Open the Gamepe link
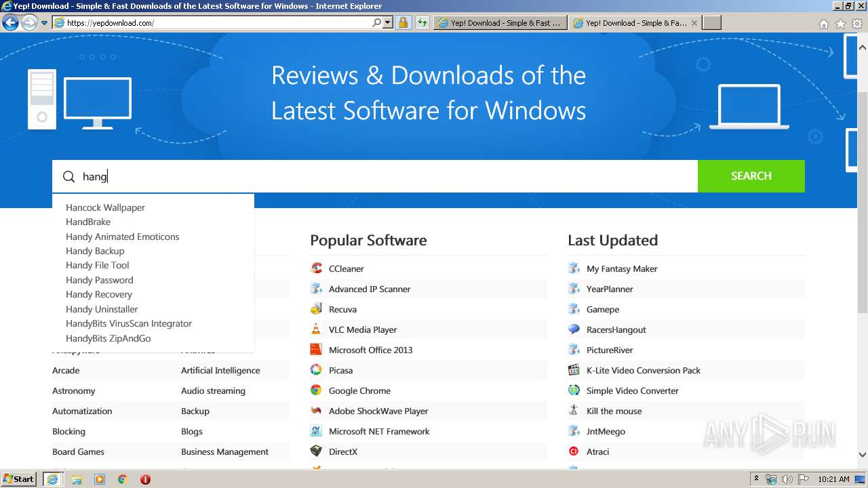Screen dimensions: 868x488 click(x=603, y=309)
